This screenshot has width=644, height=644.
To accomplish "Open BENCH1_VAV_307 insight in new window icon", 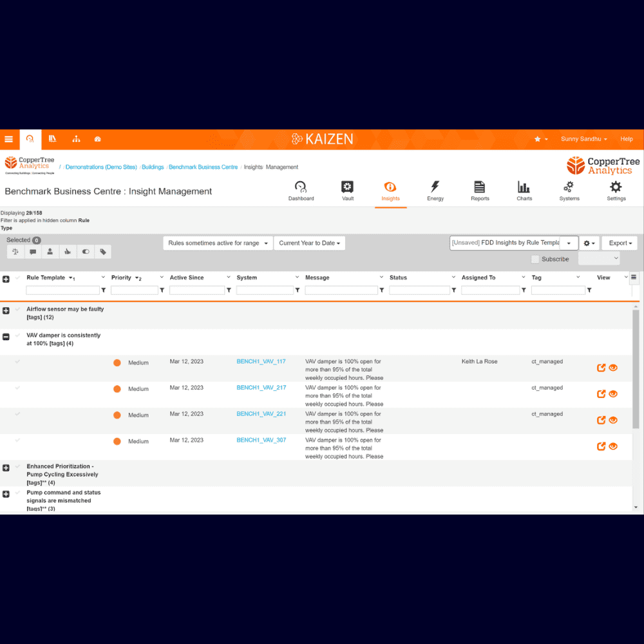I will (601, 446).
